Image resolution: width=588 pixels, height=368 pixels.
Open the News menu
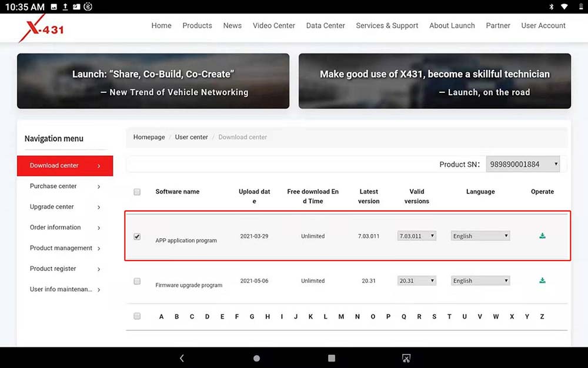click(x=232, y=25)
